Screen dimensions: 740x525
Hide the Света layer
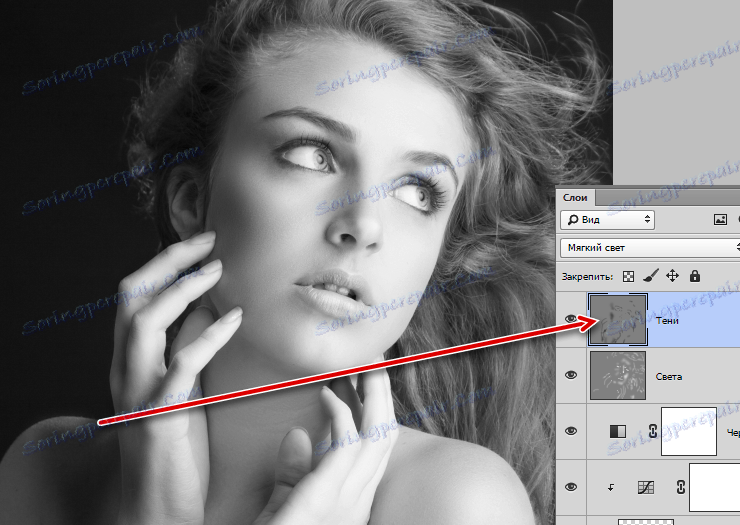pos(571,375)
